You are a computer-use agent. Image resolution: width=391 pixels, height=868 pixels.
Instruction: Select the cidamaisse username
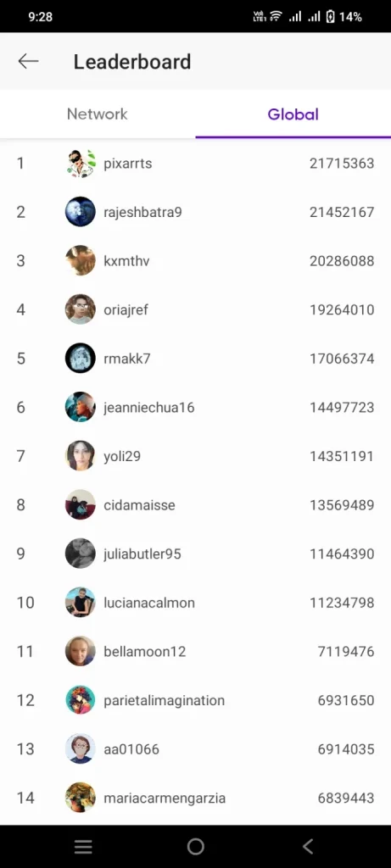[x=140, y=505]
